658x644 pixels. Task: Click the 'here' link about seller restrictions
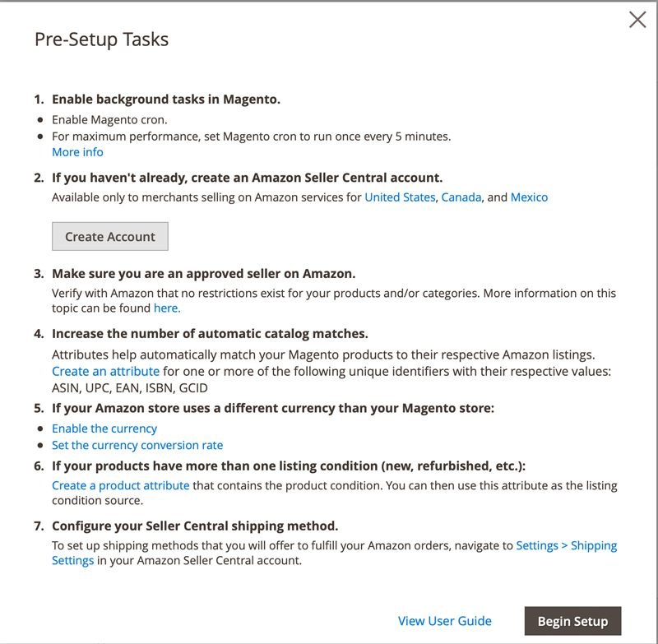(166, 308)
